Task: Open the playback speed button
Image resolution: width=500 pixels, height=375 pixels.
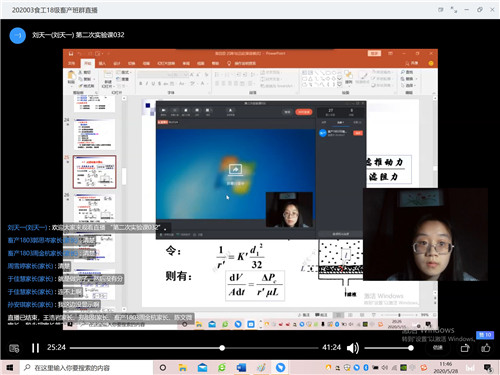Action: 438,348
